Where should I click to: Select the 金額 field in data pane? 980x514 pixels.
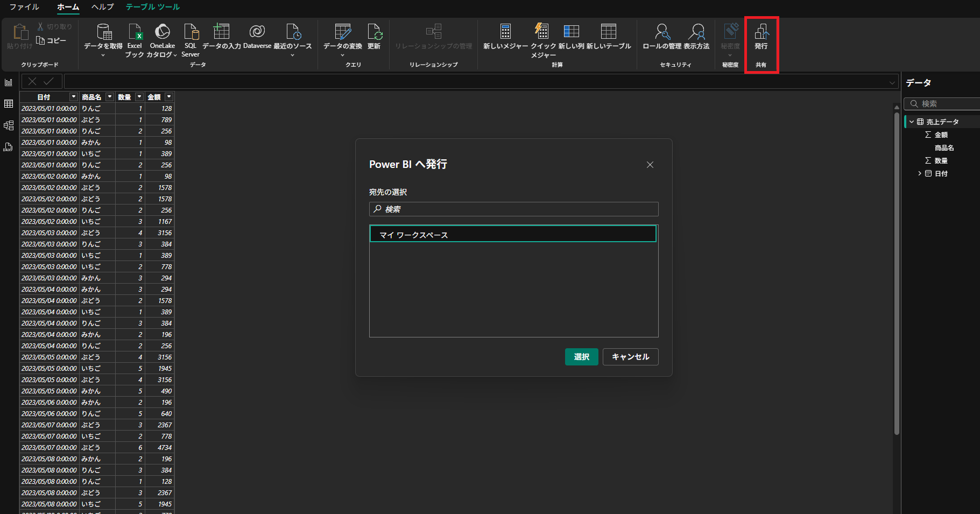[941, 135]
